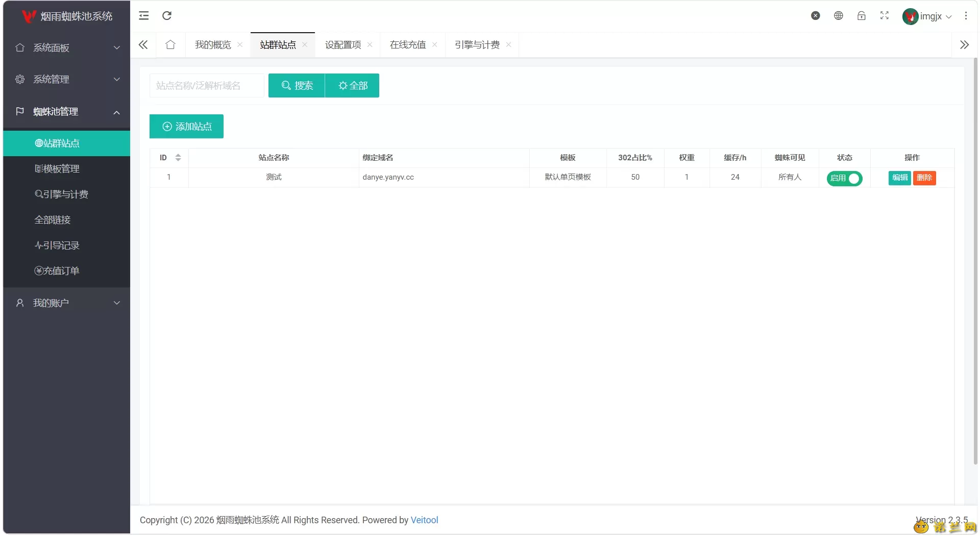980x536 pixels.
Task: Sort the table by the ID column arrows
Action: coord(178,158)
